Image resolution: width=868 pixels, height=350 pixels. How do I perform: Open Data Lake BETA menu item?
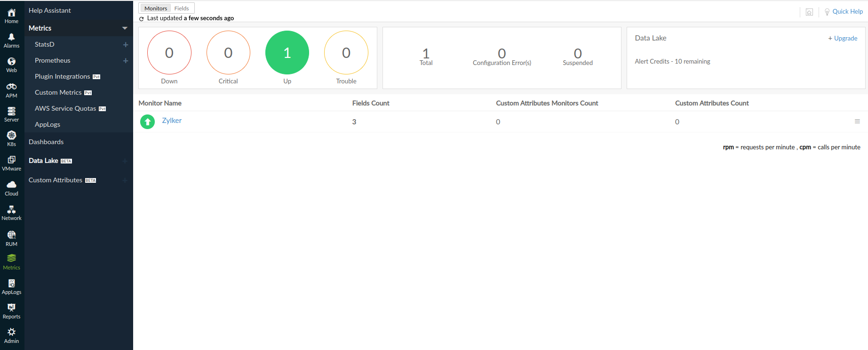(50, 161)
